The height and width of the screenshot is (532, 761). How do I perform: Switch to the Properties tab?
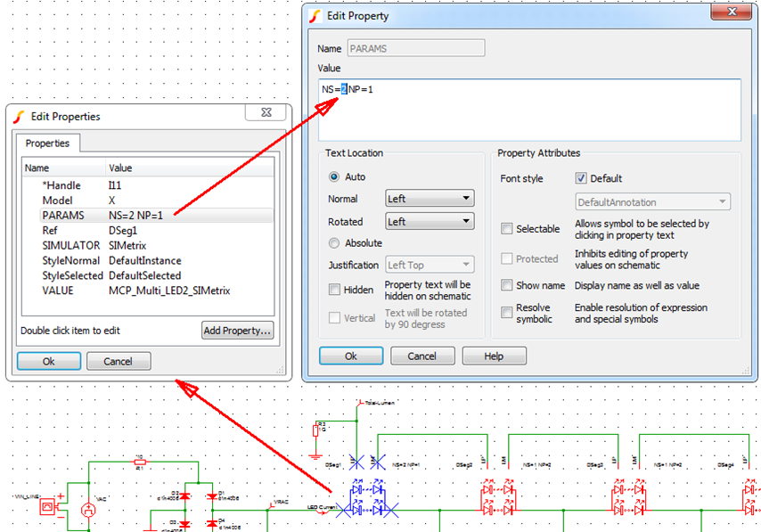[x=47, y=143]
